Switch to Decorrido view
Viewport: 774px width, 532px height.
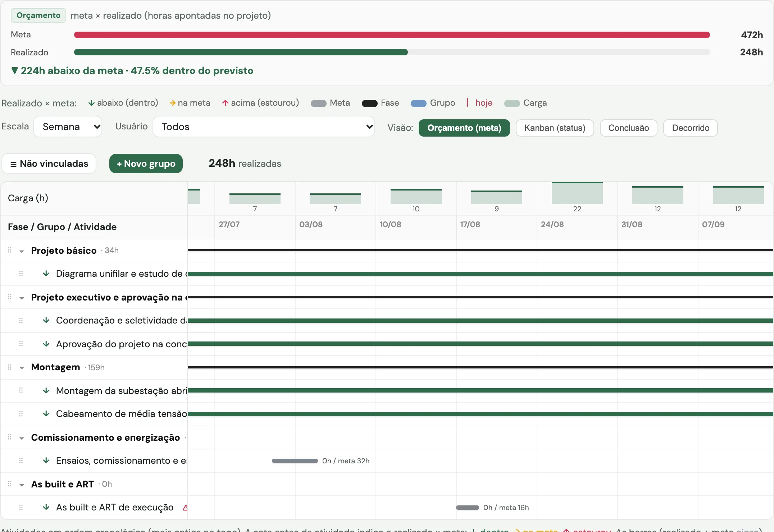[x=691, y=128]
